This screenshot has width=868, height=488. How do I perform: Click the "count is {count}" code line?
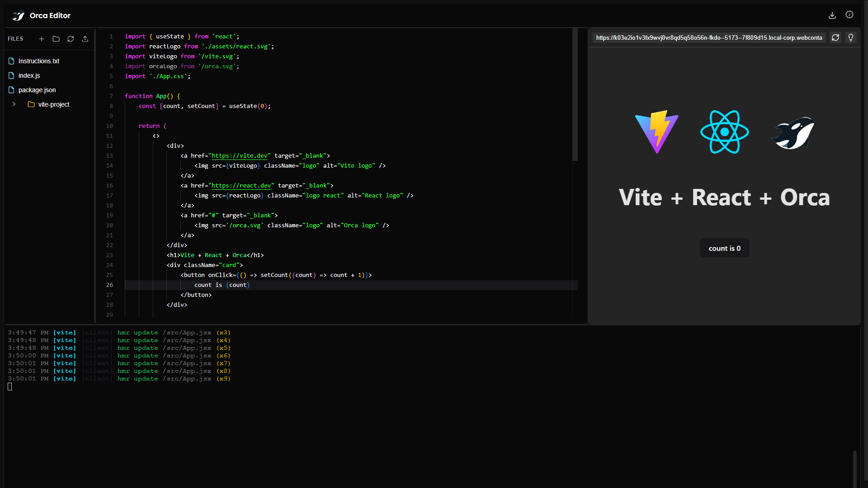[x=222, y=285]
